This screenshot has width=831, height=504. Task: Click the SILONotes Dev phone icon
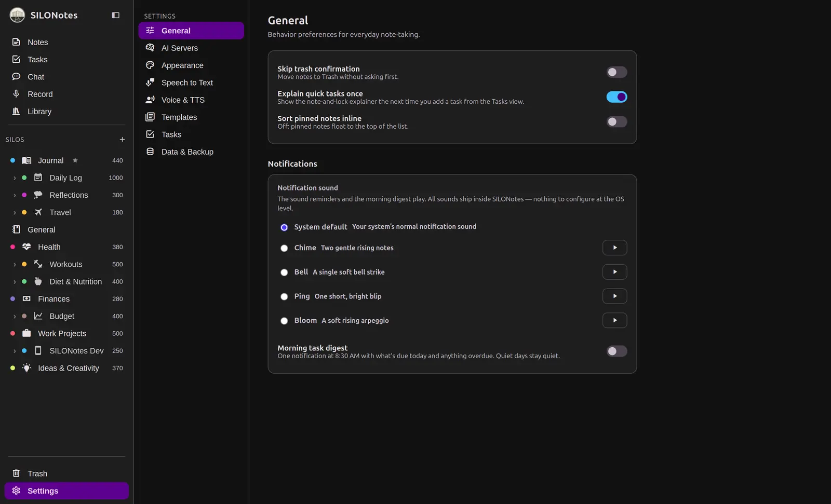(38, 350)
